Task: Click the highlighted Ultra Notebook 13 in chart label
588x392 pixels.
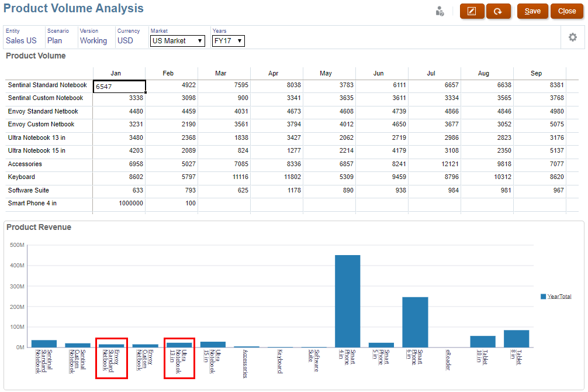Action: (179, 359)
